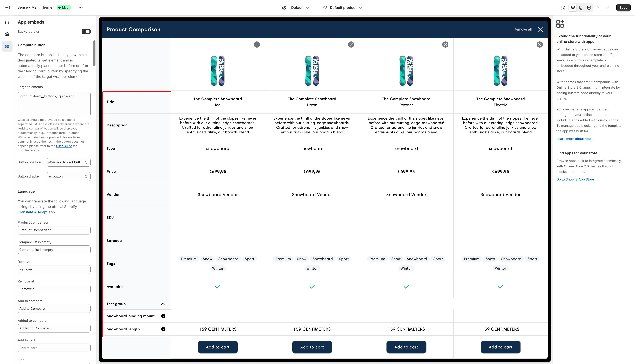635x364 pixels.
Task: Click the Save button
Action: pyautogui.click(x=623, y=7)
